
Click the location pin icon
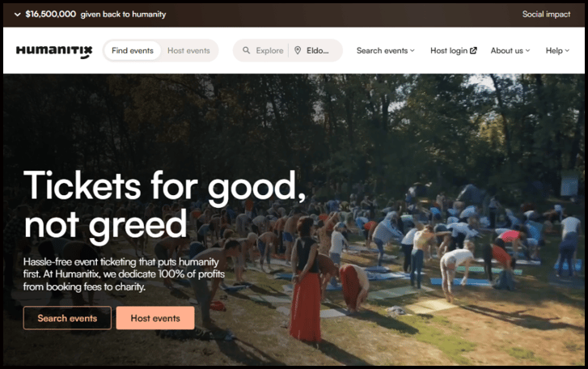tap(298, 50)
